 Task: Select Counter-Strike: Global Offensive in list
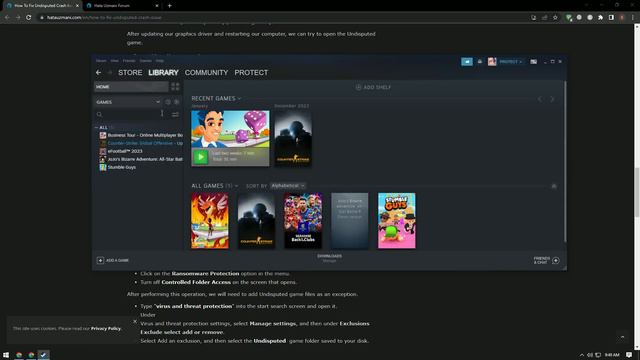click(141, 143)
